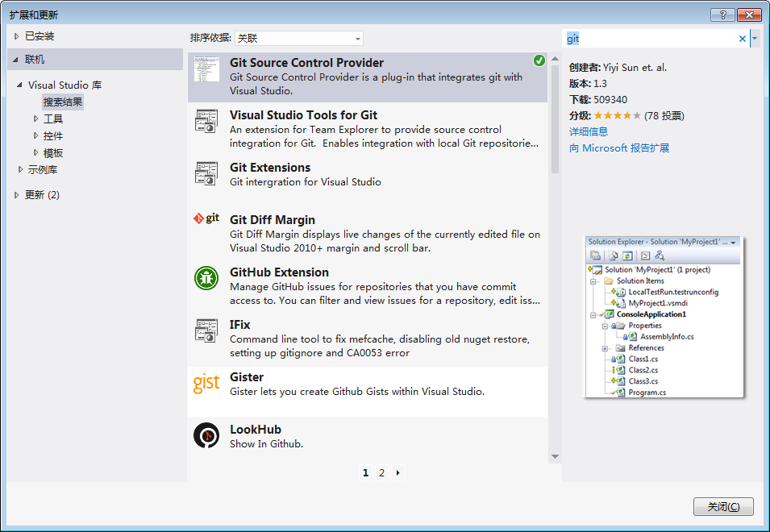Expand the 控件 tree node
Viewport: 770px width, 532px height.
point(35,135)
